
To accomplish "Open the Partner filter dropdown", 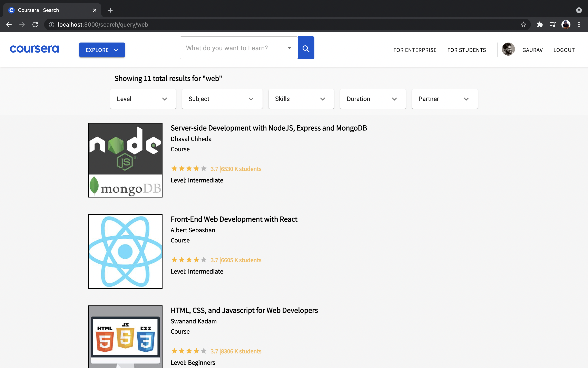I will (445, 99).
